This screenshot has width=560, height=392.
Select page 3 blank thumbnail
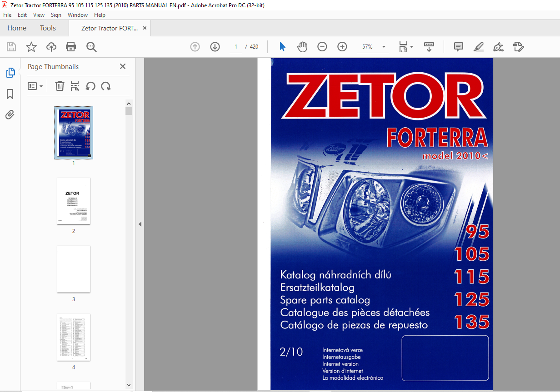tap(74, 269)
